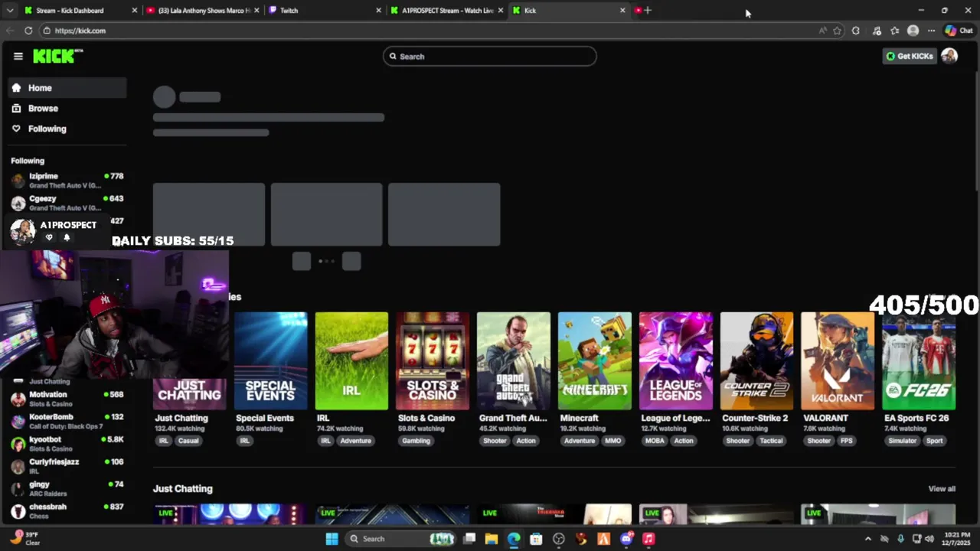Open gingy channel in sidebar
This screenshot has height=551, width=980.
click(x=67, y=488)
